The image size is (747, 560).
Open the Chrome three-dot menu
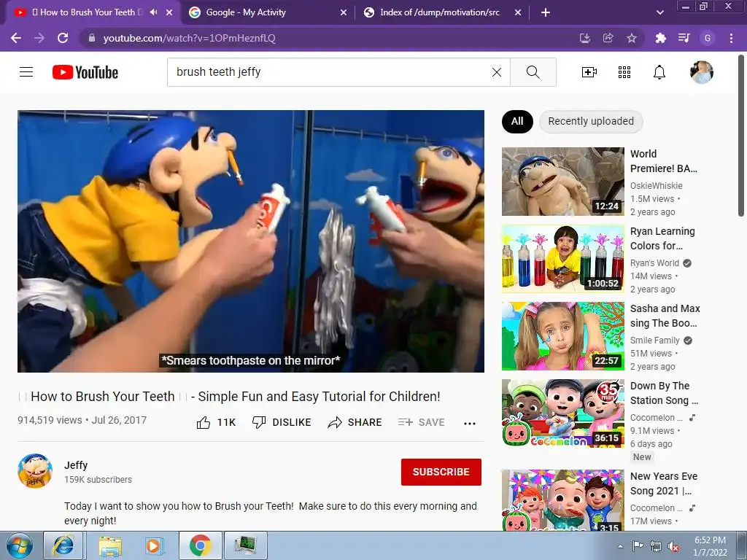point(731,38)
